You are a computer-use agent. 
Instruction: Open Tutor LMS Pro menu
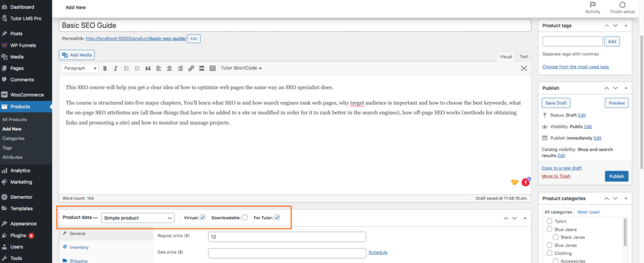tap(26, 18)
